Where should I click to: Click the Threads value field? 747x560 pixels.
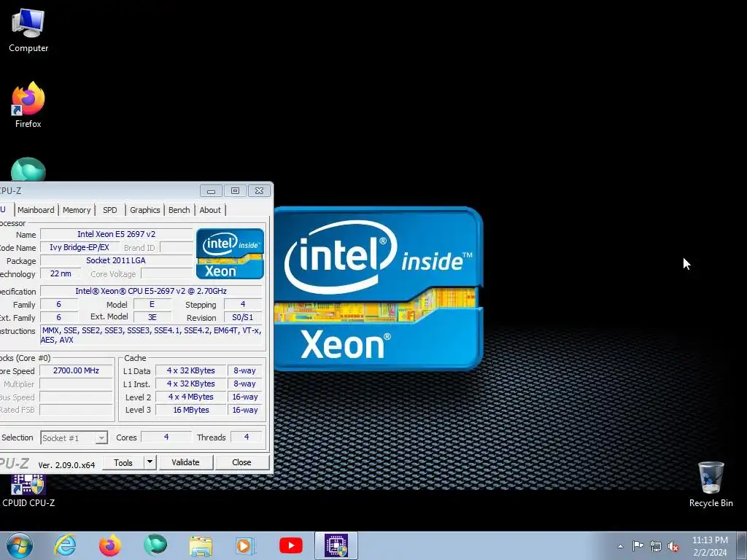pos(247,437)
